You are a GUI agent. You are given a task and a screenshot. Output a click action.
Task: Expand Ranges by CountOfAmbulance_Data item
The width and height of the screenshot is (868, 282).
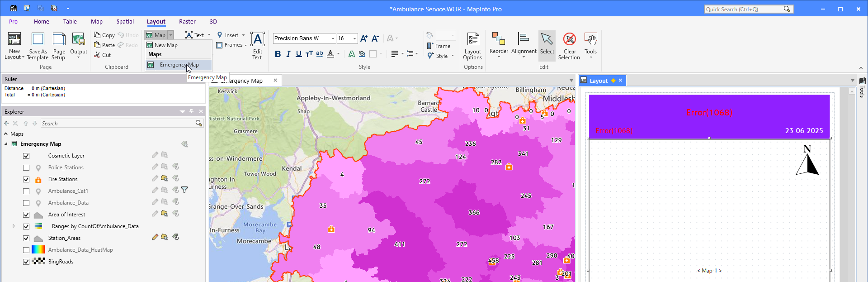click(14, 226)
